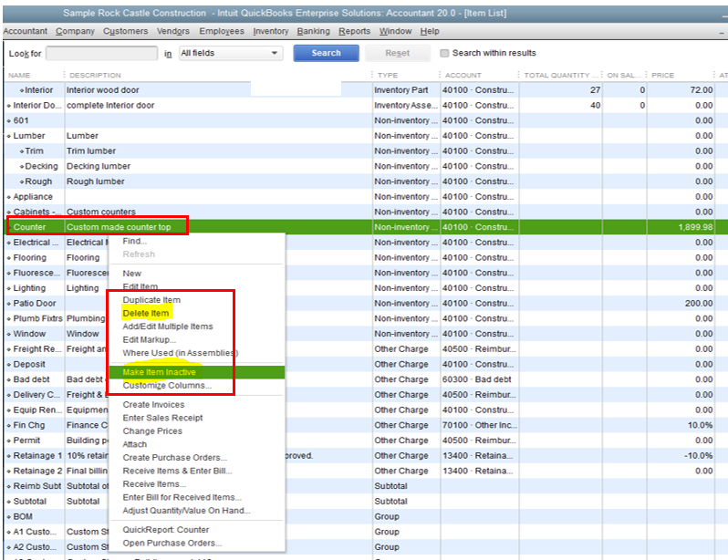Image resolution: width=728 pixels, height=560 pixels.
Task: Choose QuickReport: Counter
Action: click(x=166, y=530)
